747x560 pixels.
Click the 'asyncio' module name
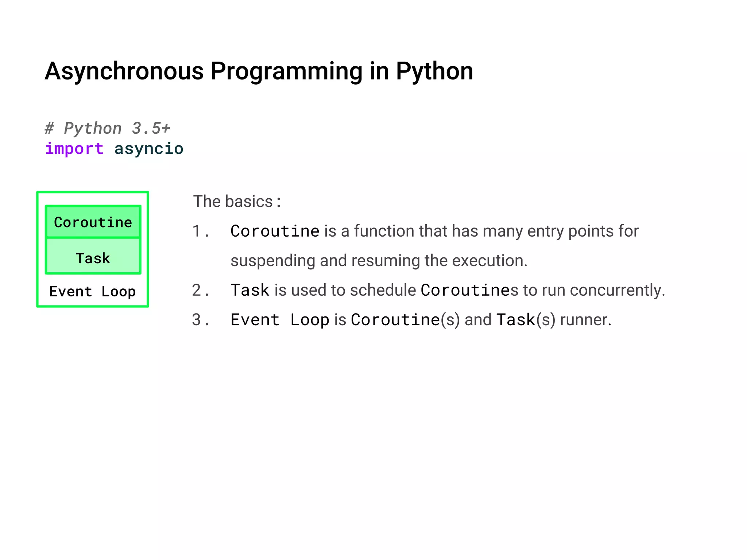click(149, 149)
